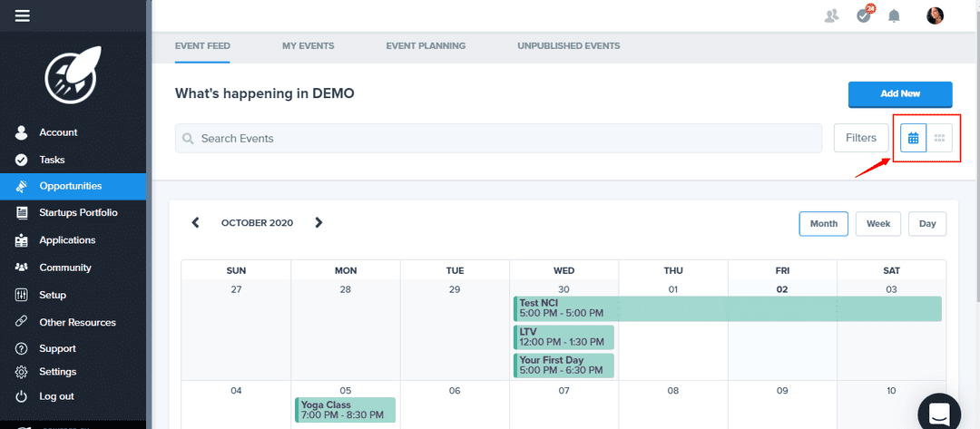Open the tasks checkmark badge icon

864,15
